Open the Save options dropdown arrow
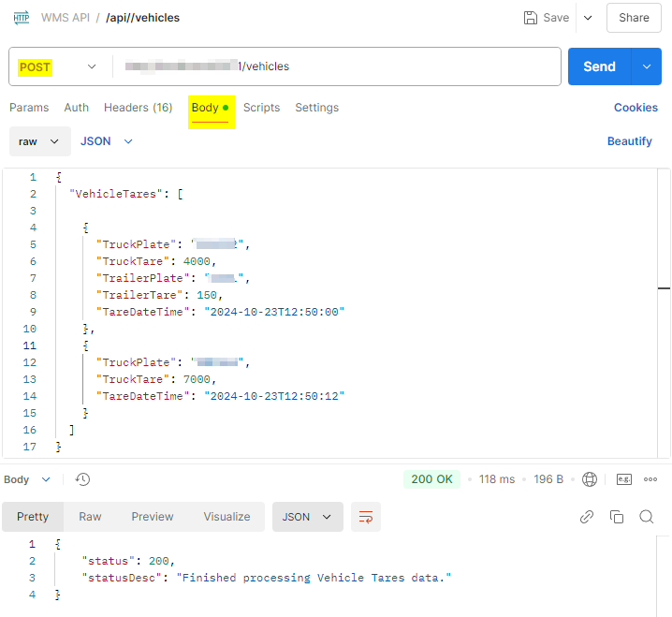672x617 pixels. [588, 18]
